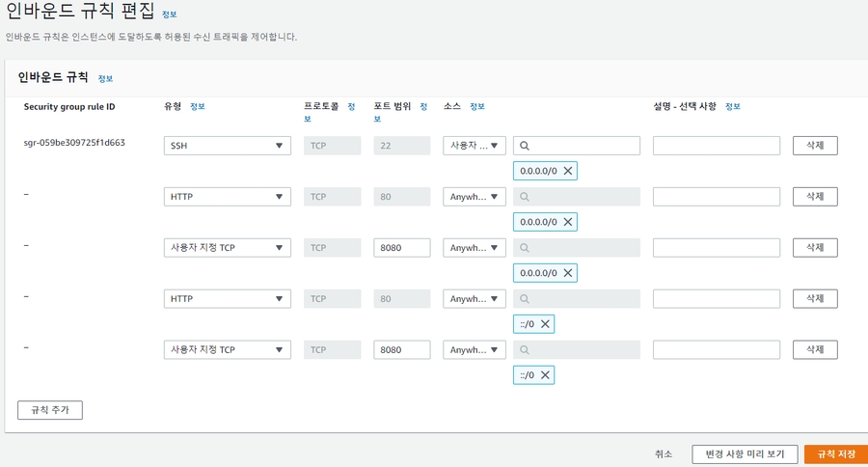Viewport: 868px width, 467px height.
Task: Remove ::/0 tag on last 8080 rule
Action: click(545, 374)
